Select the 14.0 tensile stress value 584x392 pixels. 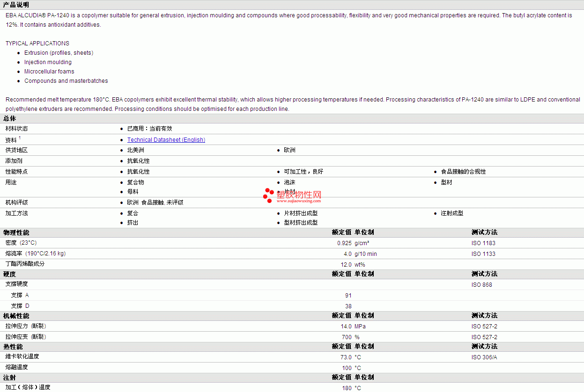(346, 327)
